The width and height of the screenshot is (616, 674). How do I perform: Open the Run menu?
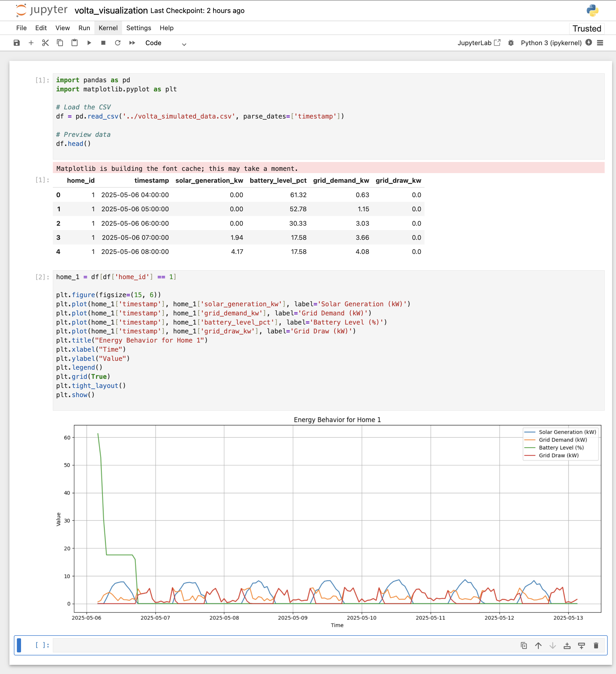point(84,28)
